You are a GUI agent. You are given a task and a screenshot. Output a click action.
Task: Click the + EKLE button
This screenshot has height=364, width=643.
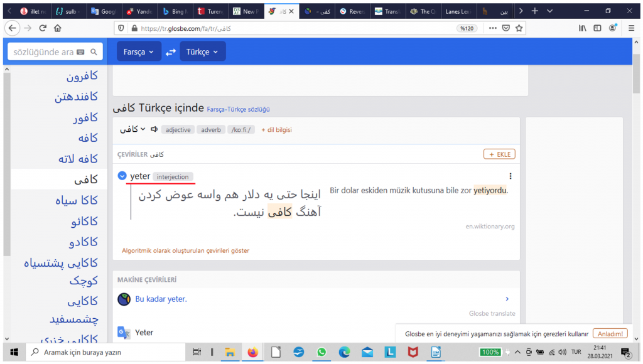(x=499, y=154)
